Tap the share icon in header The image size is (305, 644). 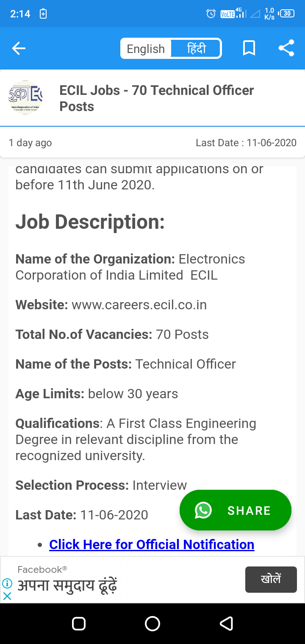click(286, 48)
